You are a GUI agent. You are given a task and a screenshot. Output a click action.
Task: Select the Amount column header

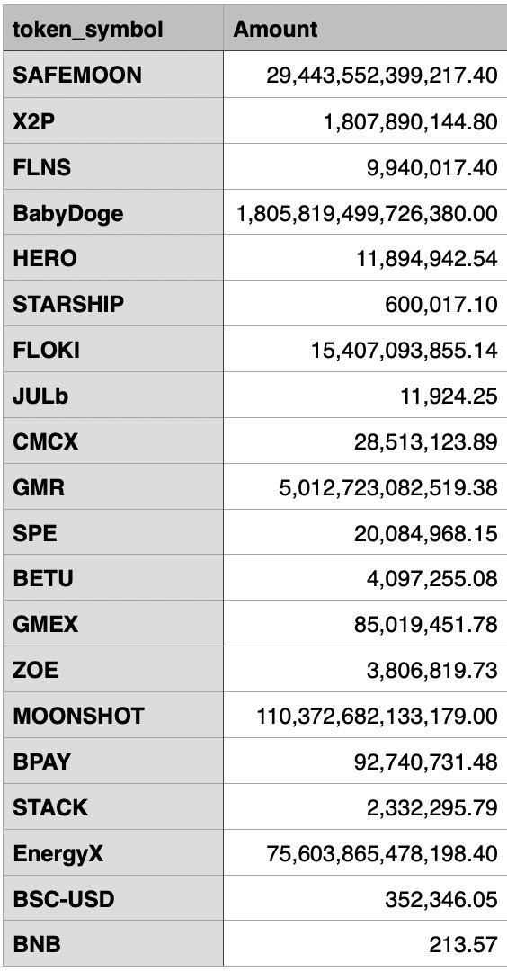364,29
